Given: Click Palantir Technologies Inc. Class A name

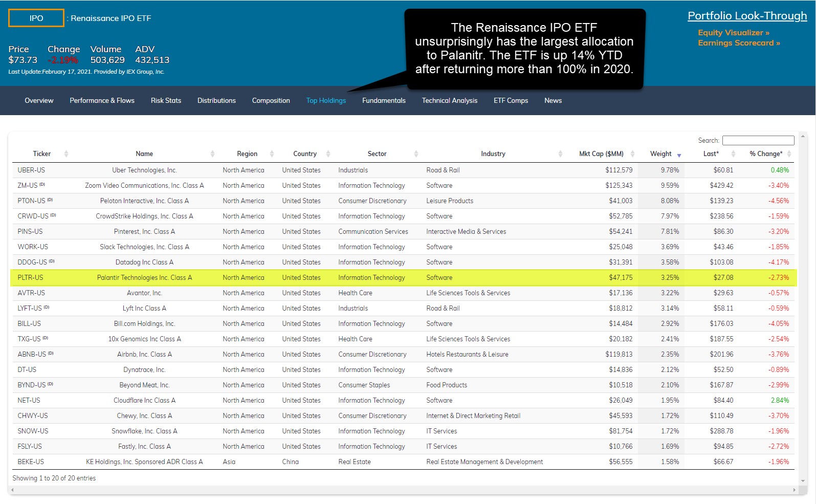Looking at the screenshot, I should (144, 278).
